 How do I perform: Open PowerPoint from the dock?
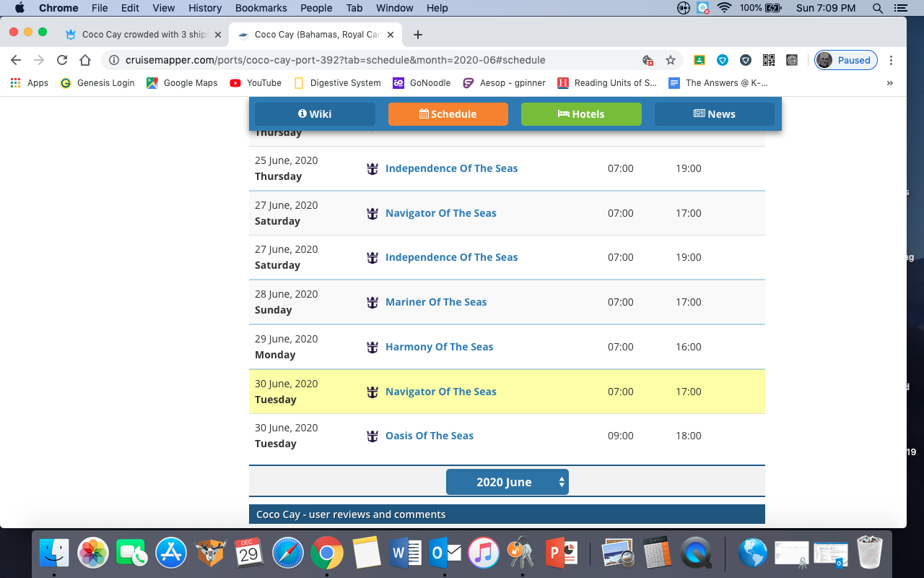tap(561, 554)
